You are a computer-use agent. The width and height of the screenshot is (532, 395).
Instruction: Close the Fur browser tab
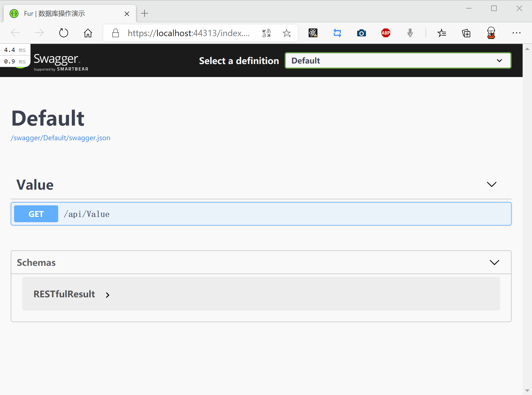[x=127, y=14]
